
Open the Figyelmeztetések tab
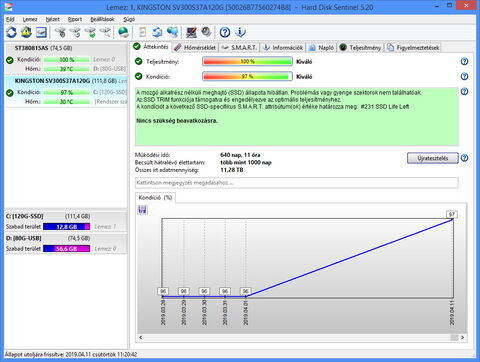(413, 48)
